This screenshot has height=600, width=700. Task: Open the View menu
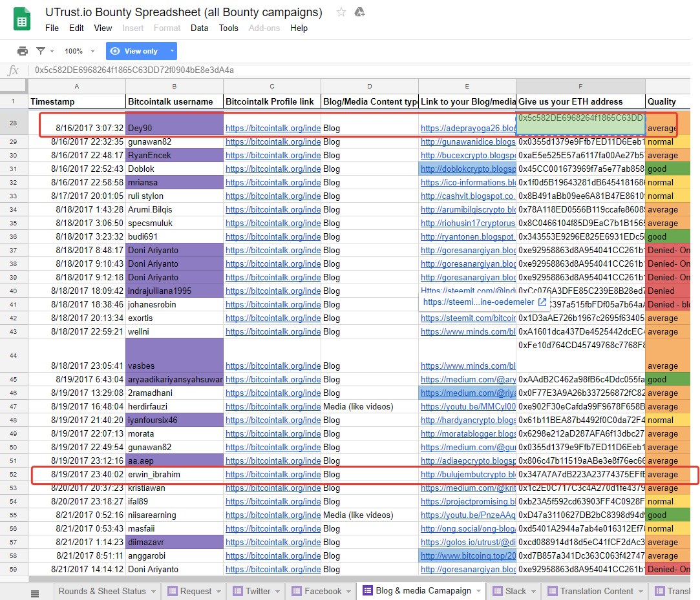103,28
